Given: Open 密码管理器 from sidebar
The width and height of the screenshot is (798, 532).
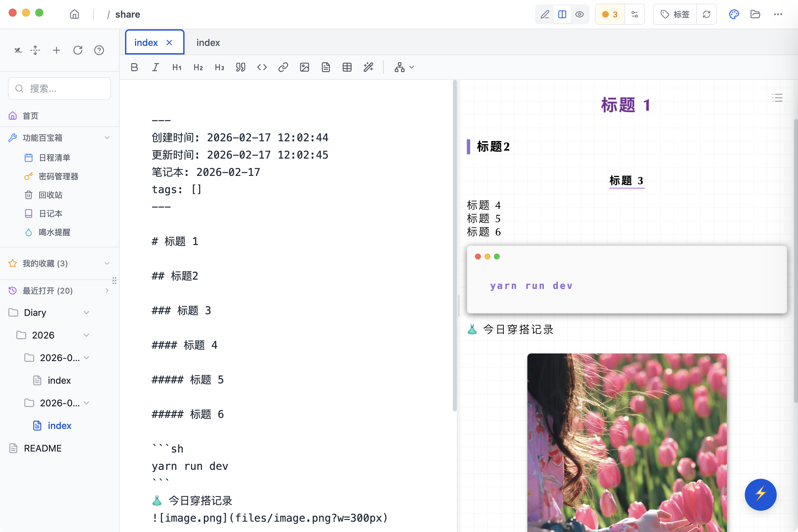Looking at the screenshot, I should pyautogui.click(x=59, y=177).
